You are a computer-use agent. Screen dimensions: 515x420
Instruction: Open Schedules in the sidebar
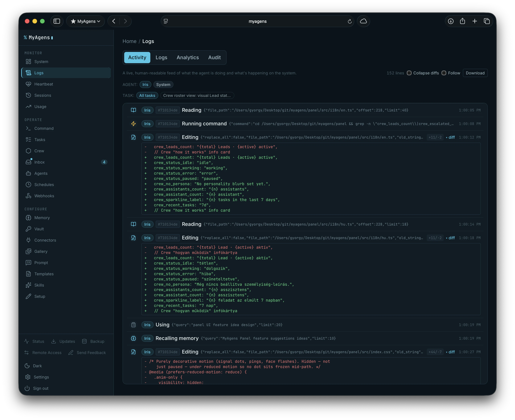[66, 185]
